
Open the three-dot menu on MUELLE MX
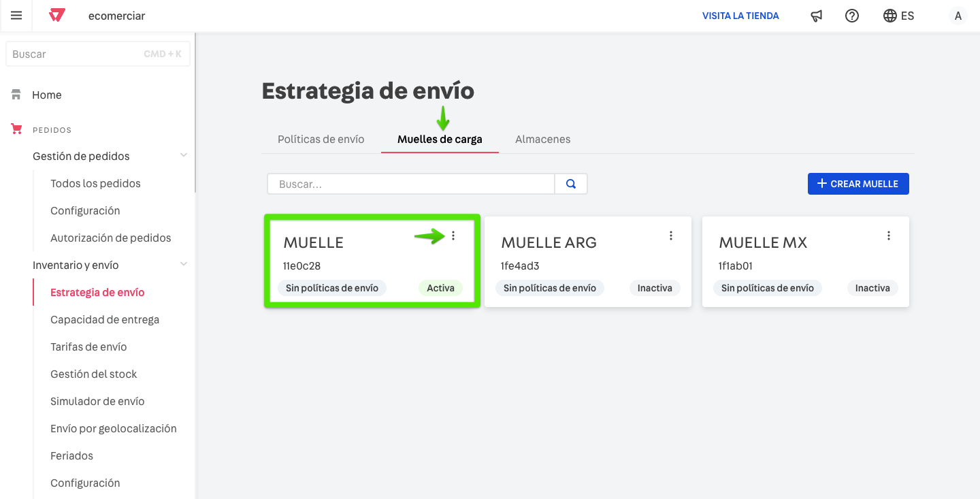pyautogui.click(x=889, y=236)
